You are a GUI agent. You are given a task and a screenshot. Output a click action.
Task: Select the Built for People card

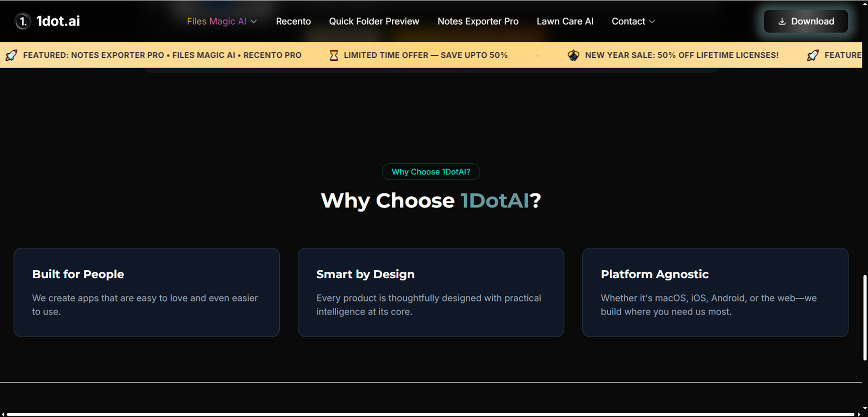tap(147, 292)
